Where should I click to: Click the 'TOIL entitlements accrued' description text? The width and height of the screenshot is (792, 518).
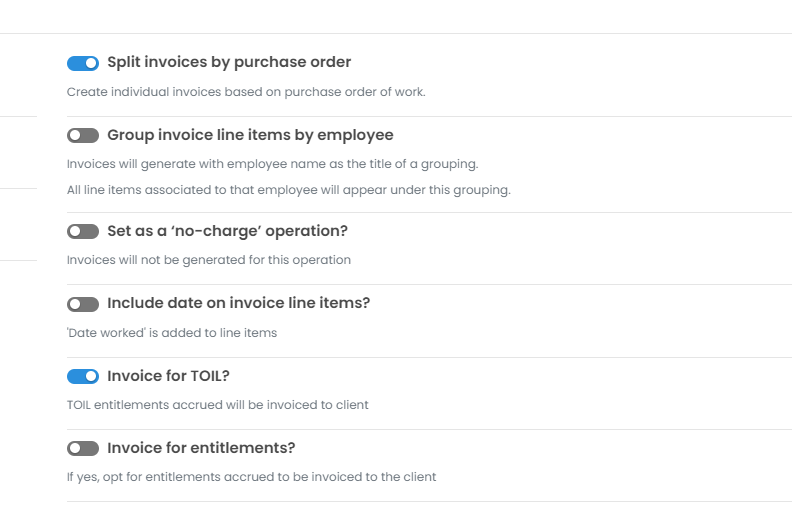point(217,405)
